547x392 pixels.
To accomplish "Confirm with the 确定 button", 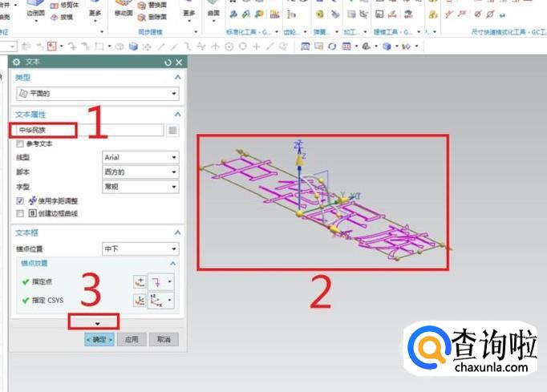I will 99,339.
